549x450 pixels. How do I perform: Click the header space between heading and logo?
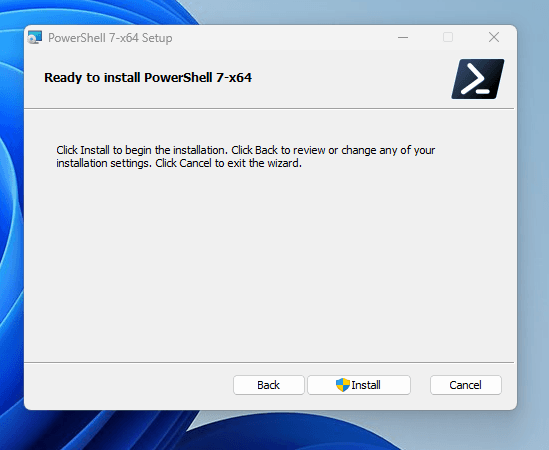350,79
